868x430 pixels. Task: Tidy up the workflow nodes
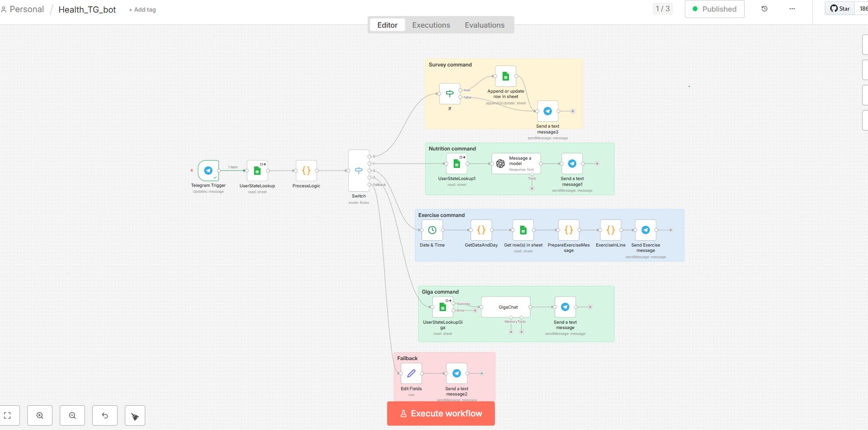tap(135, 416)
